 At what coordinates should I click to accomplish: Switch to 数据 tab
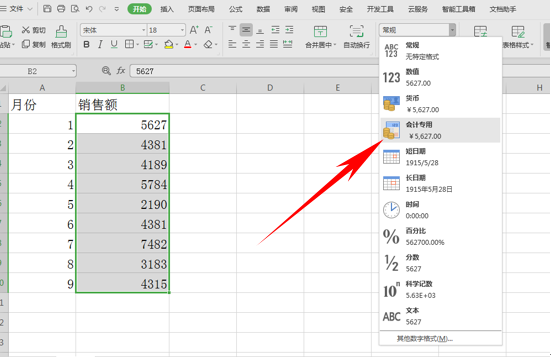click(263, 9)
